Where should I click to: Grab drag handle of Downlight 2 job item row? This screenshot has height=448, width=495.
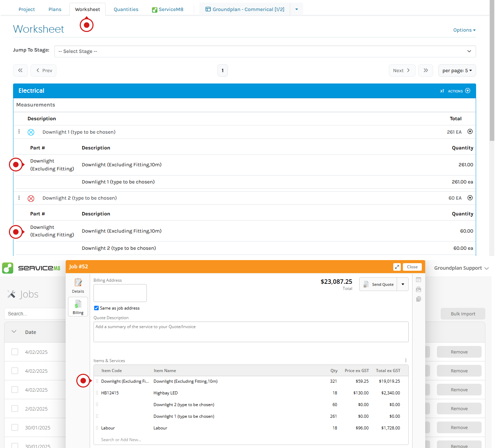97,404
